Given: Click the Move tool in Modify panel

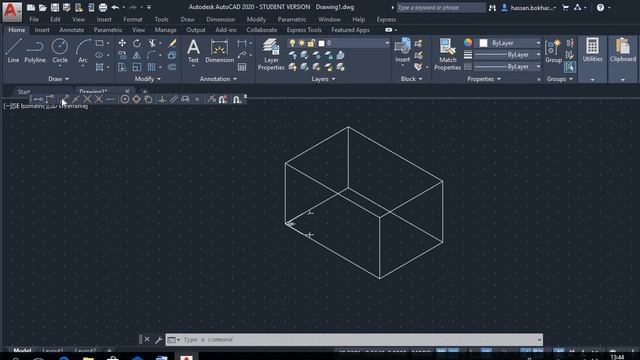Looking at the screenshot, I should [122, 43].
